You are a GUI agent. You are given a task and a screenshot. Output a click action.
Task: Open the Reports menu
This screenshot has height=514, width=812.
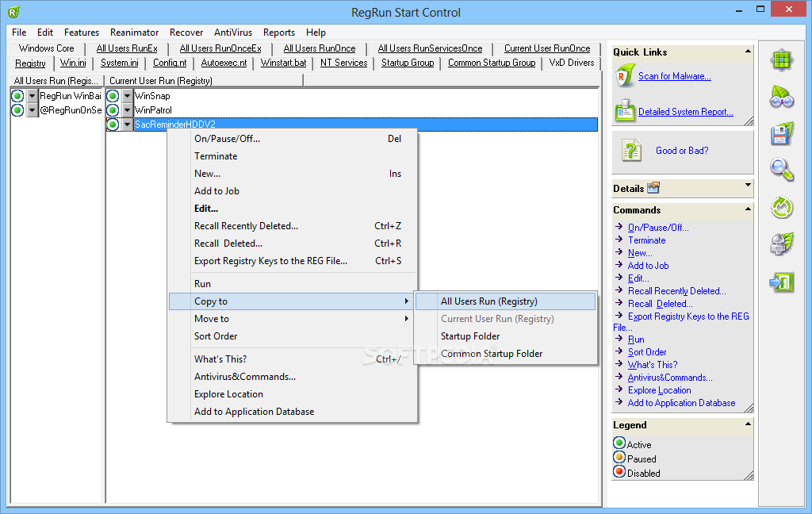pos(278,32)
